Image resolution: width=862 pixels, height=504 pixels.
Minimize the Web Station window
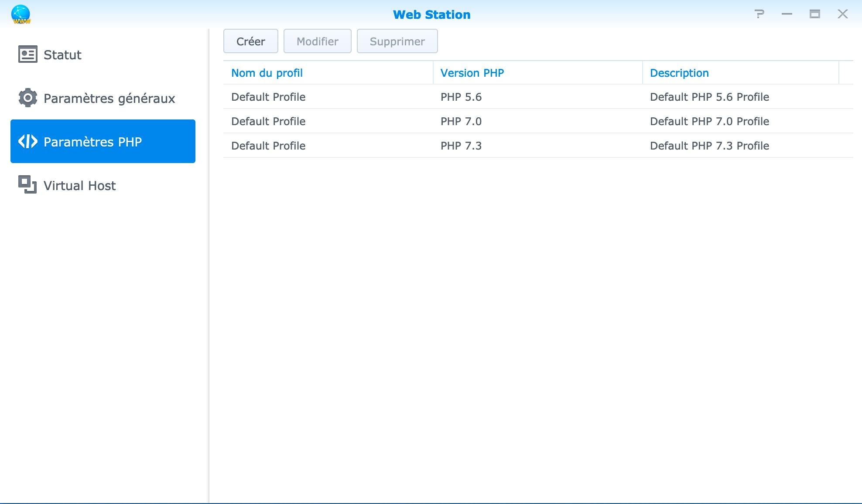coord(787,14)
